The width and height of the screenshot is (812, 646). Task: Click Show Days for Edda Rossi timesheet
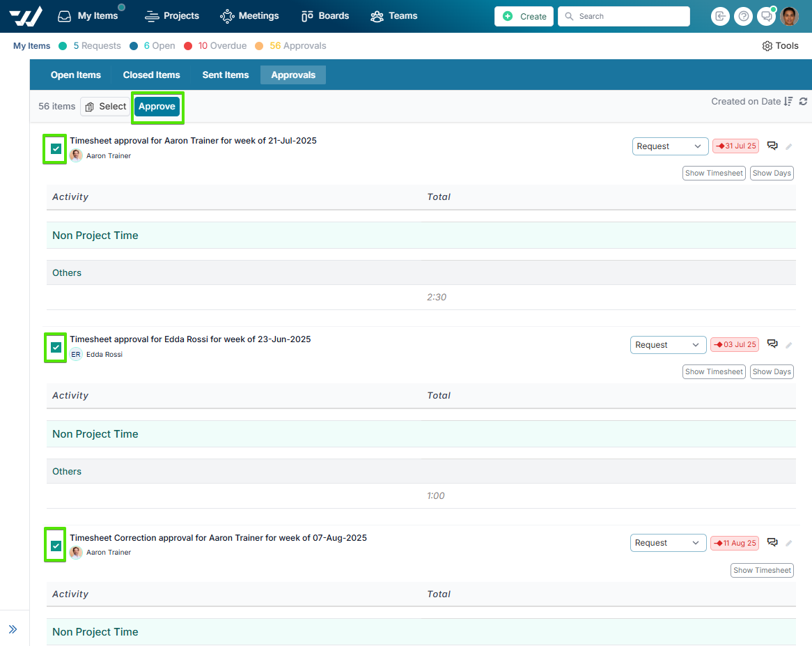point(772,372)
